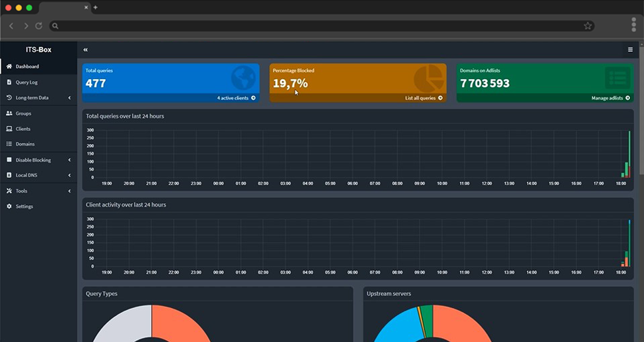
Task: Click Total queries over last 24 hours heading
Action: tap(125, 116)
